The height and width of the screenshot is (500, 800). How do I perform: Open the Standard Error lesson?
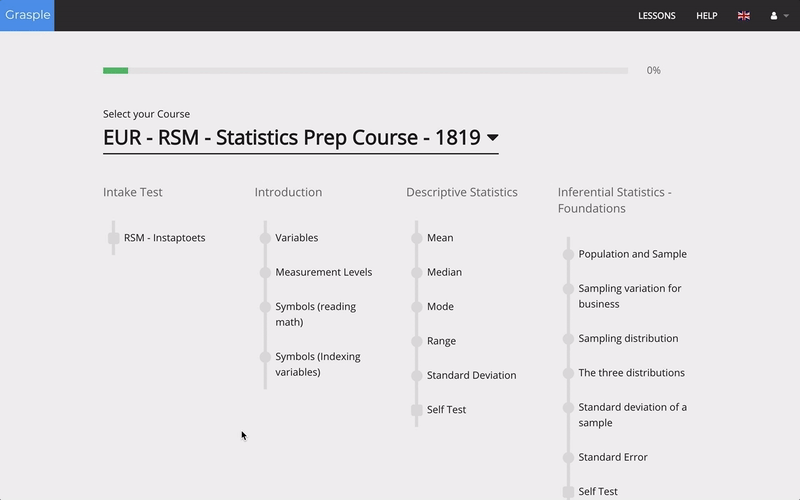point(613,457)
